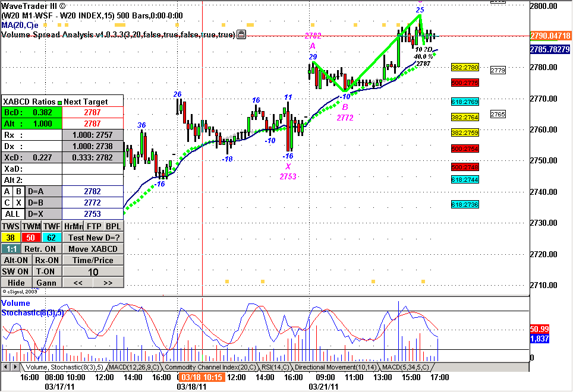This screenshot has height=392, width=573.
Task: Click the D=X button
Action: coord(43,214)
